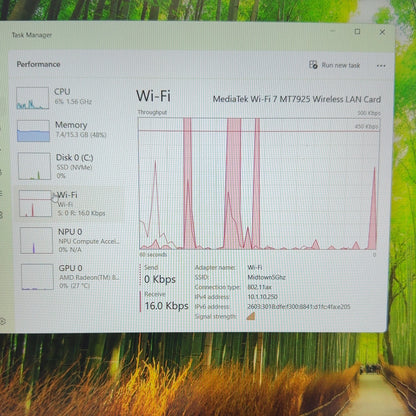Click the Task Manager window title
The height and width of the screenshot is (416, 416).
pos(32,35)
